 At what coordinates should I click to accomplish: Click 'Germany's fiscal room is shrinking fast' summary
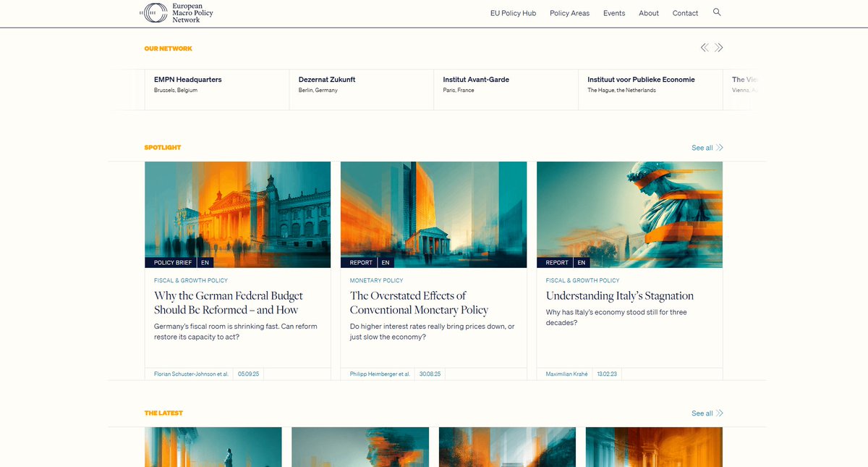[236, 332]
